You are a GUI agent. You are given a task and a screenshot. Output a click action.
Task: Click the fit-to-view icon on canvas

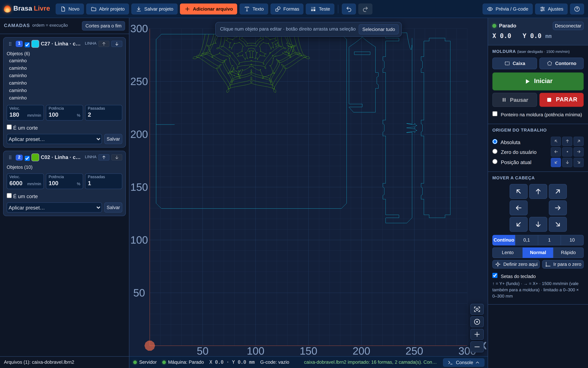coord(477,309)
